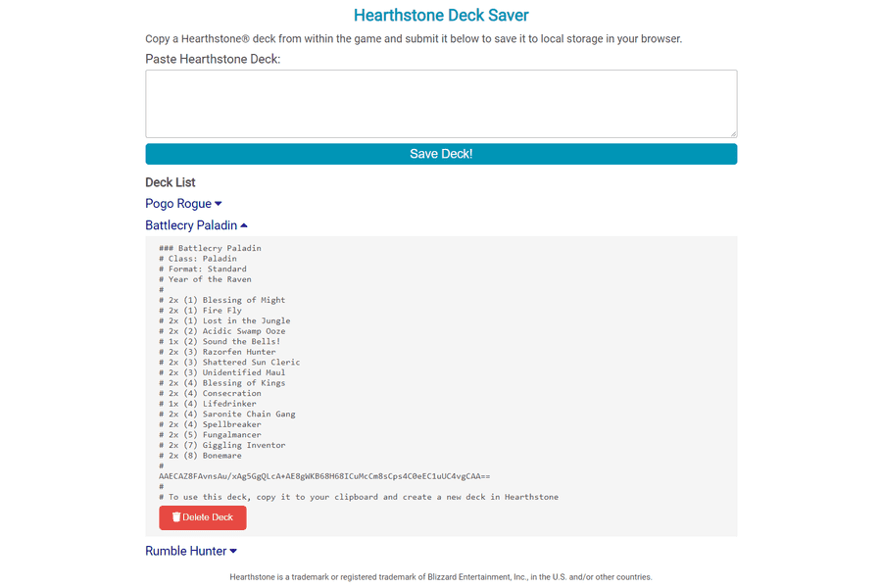This screenshot has height=588, width=881.
Task: Click the Deck List heading
Action: tap(171, 182)
